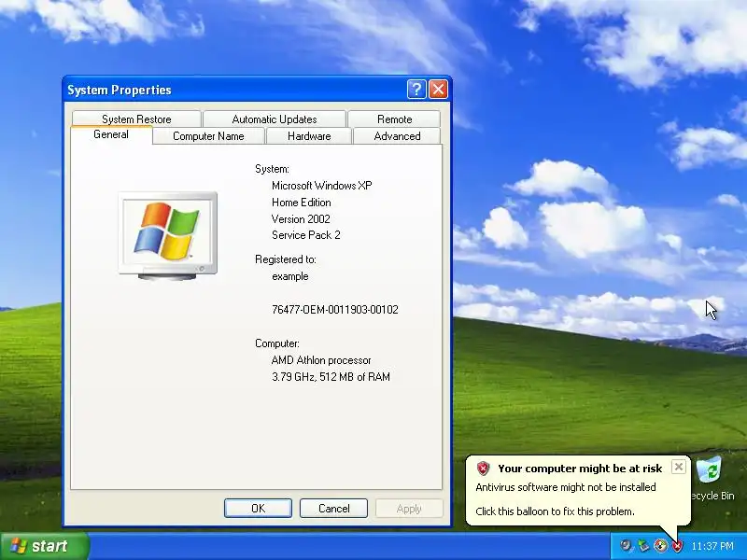This screenshot has height=560, width=747.
Task: Click the question mark help button
Action: 416,89
